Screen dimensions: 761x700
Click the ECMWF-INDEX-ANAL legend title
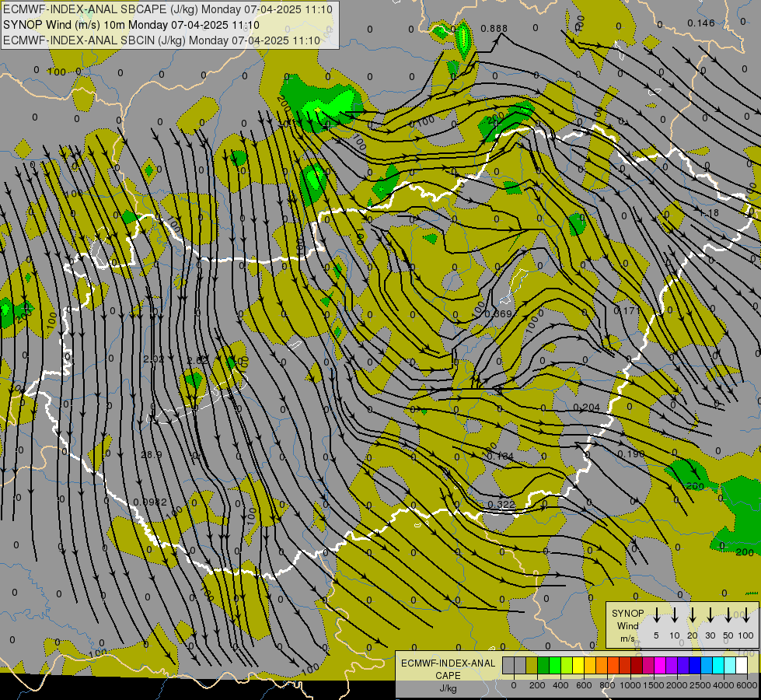coord(449,663)
